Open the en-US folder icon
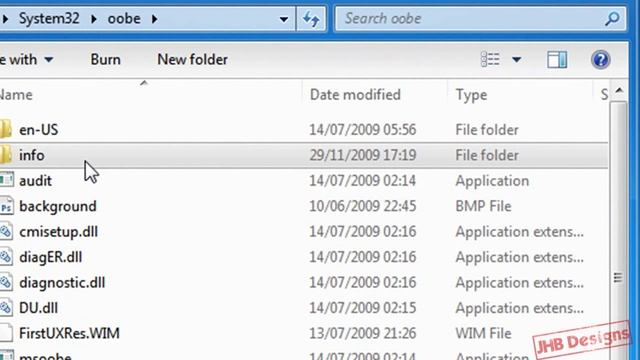 click(6, 129)
